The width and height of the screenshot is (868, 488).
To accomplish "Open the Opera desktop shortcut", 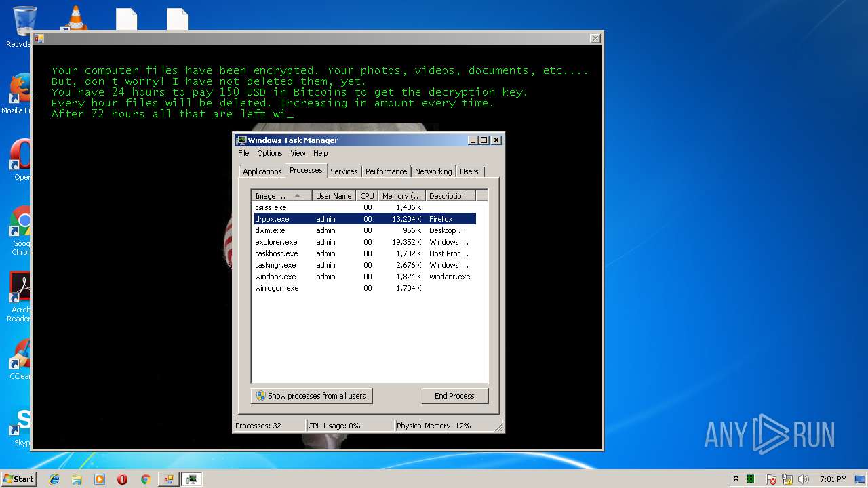I will coord(20,160).
